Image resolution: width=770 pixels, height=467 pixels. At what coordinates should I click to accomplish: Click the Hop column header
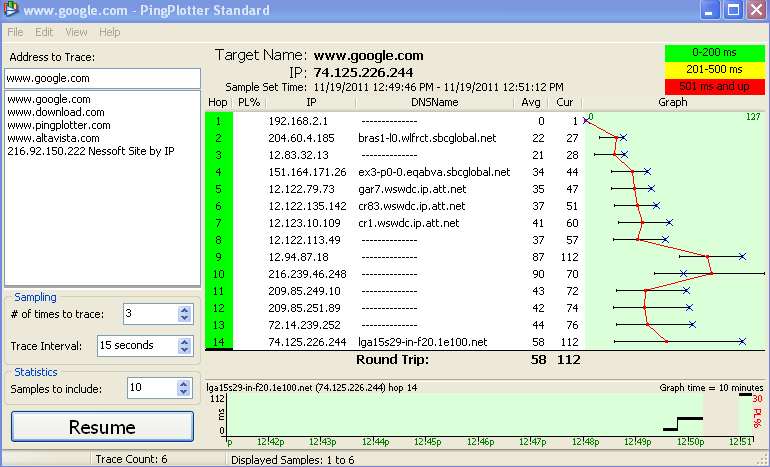[x=218, y=102]
